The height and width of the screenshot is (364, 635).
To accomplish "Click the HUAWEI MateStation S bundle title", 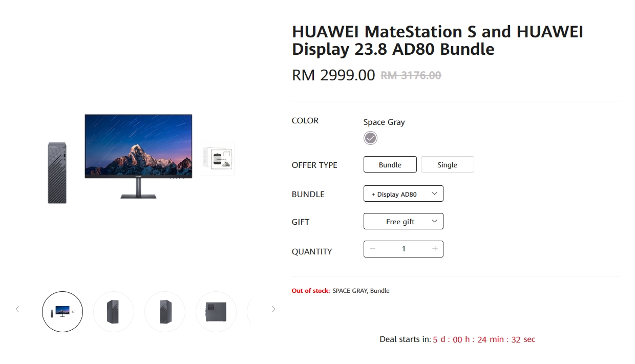I will pyautogui.click(x=438, y=40).
